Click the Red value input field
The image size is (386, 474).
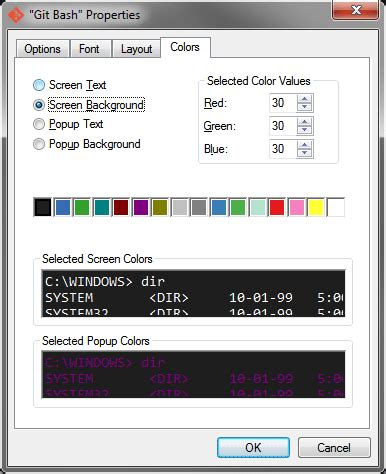(x=283, y=103)
